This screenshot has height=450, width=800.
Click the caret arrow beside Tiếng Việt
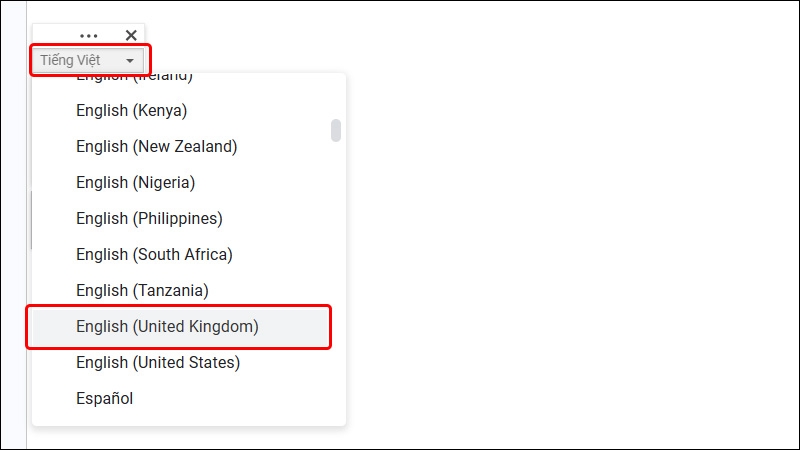pyautogui.click(x=130, y=61)
